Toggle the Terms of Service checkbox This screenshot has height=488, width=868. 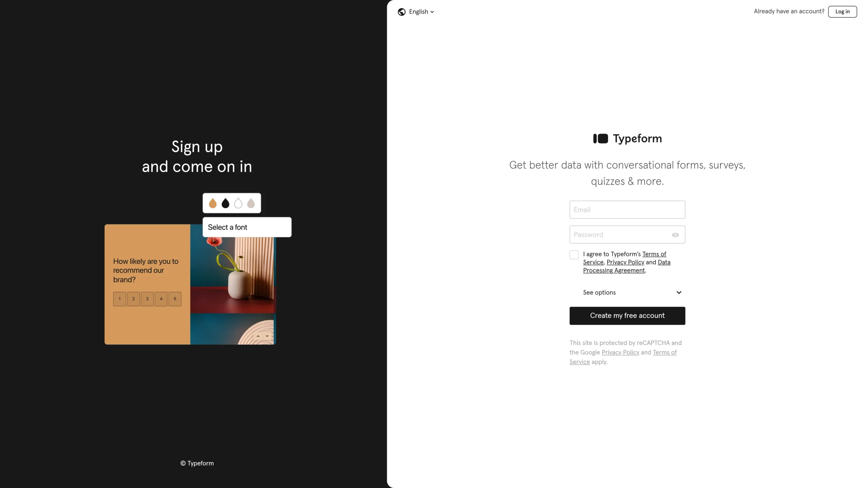[574, 255]
